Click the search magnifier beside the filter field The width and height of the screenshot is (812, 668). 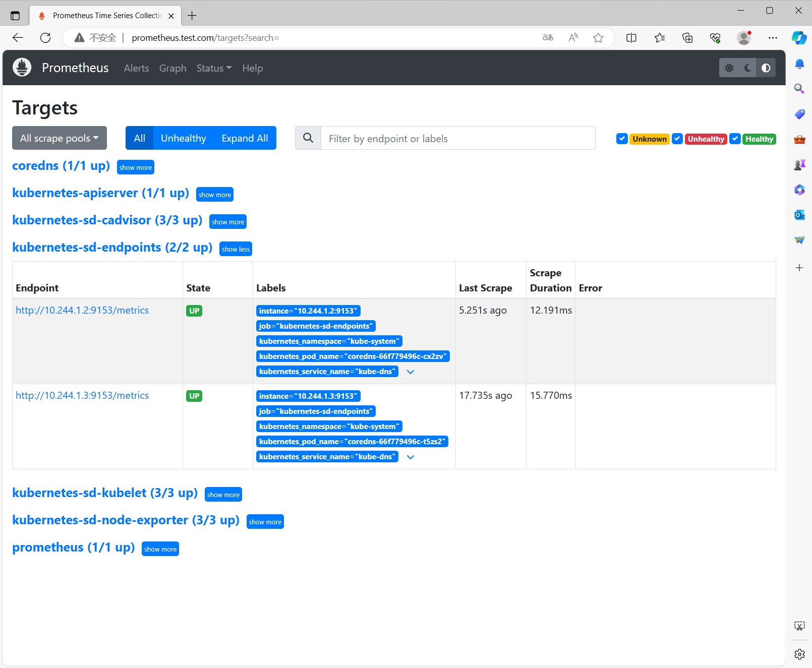[308, 138]
